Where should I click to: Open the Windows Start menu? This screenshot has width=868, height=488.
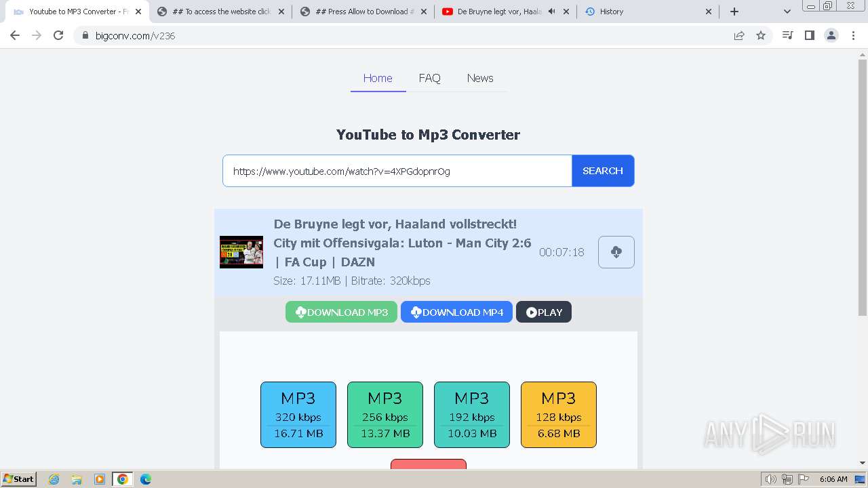tap(19, 479)
